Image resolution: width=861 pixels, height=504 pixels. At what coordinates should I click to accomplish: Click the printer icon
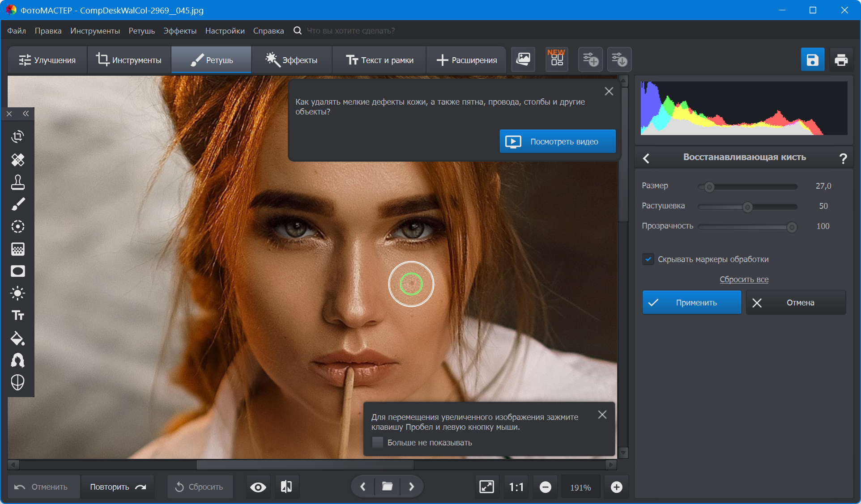point(841,59)
